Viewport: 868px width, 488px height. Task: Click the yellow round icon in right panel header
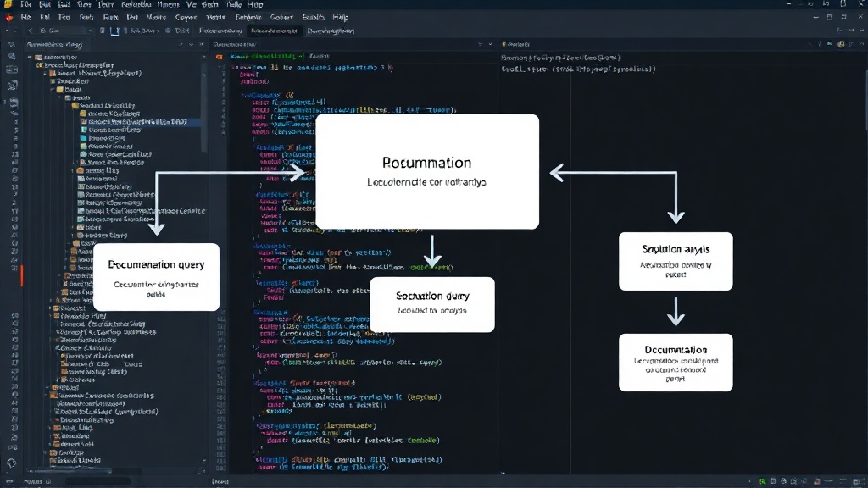(x=841, y=44)
